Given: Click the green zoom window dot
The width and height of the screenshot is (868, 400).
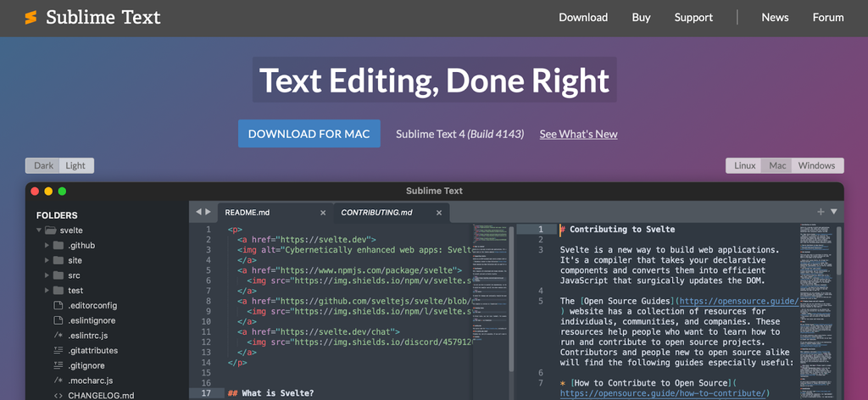Looking at the screenshot, I should tap(62, 192).
